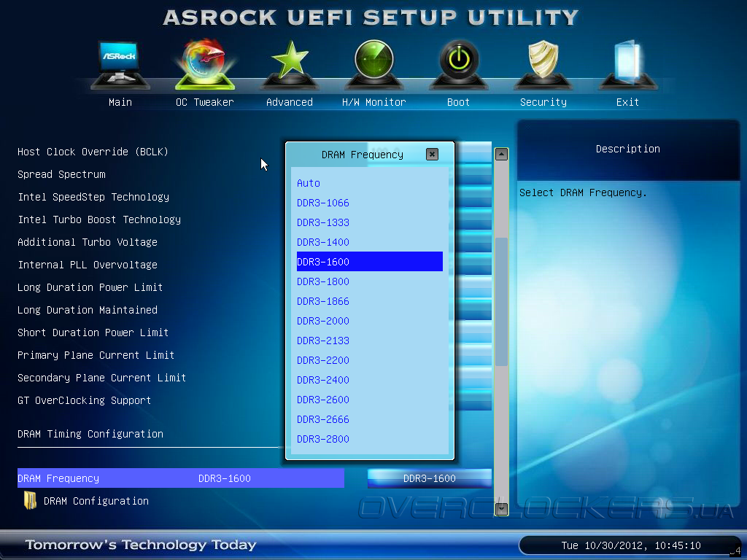Switch to the Security label
Viewport: 747px width, 560px height.
tap(543, 102)
